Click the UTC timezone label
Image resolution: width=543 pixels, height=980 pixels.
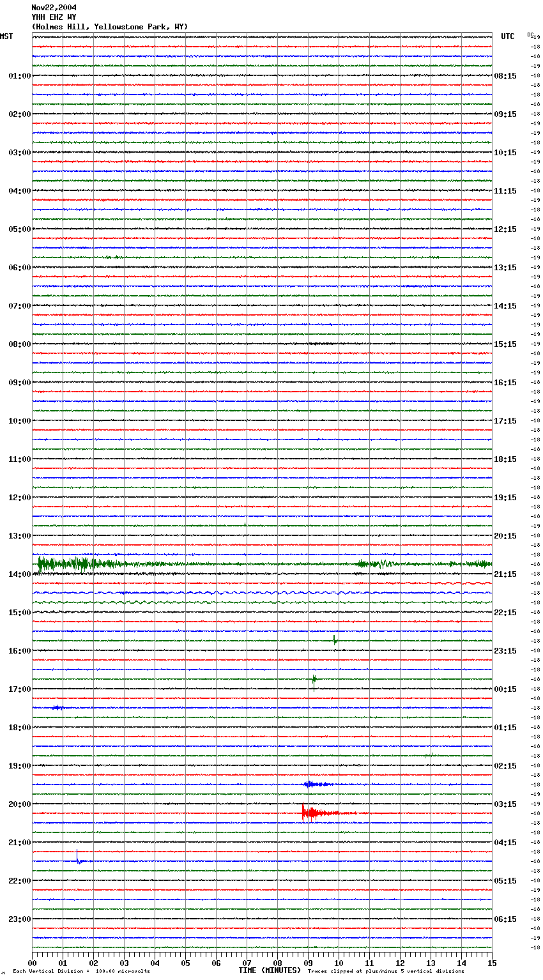click(508, 36)
